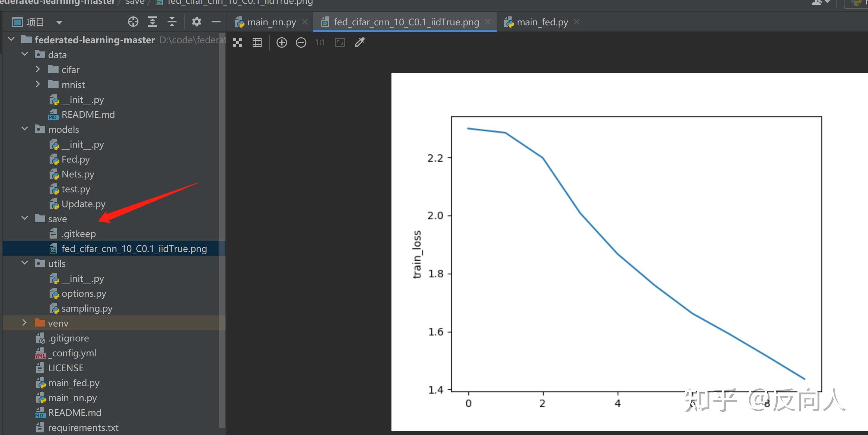Open the project view dropdown arrow
The height and width of the screenshot is (435, 868).
tap(59, 22)
